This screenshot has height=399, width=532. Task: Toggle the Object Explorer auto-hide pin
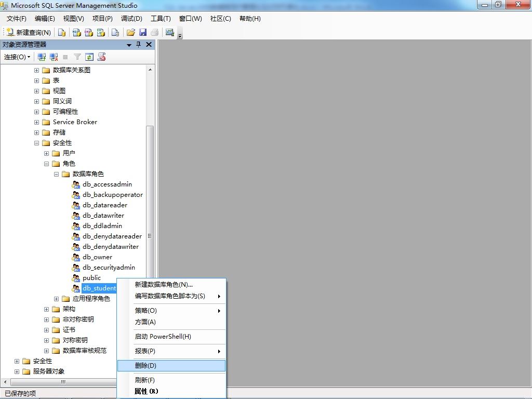(138, 45)
